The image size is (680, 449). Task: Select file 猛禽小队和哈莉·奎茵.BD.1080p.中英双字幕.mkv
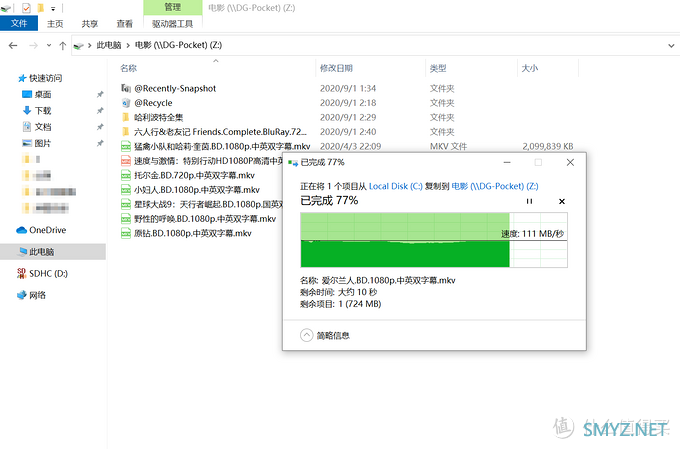pos(222,146)
